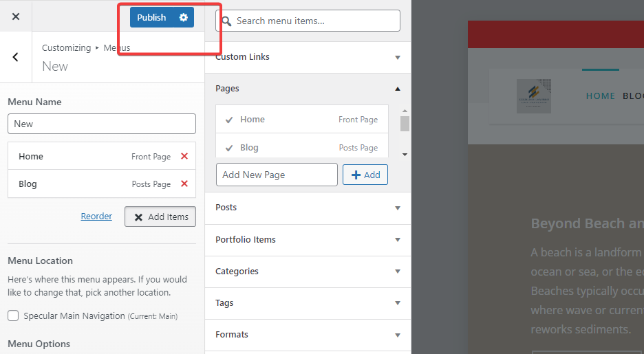The height and width of the screenshot is (354, 644).
Task: Select the Blog page in Pages list
Action: click(302, 147)
